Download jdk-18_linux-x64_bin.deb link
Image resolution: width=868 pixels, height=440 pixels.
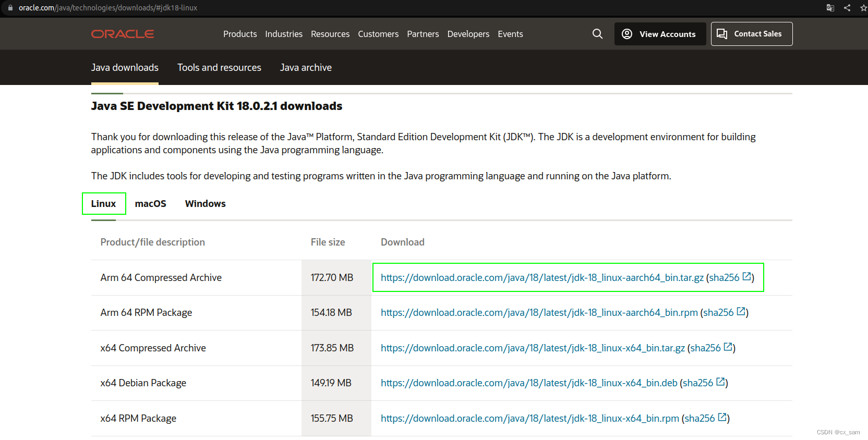point(529,383)
